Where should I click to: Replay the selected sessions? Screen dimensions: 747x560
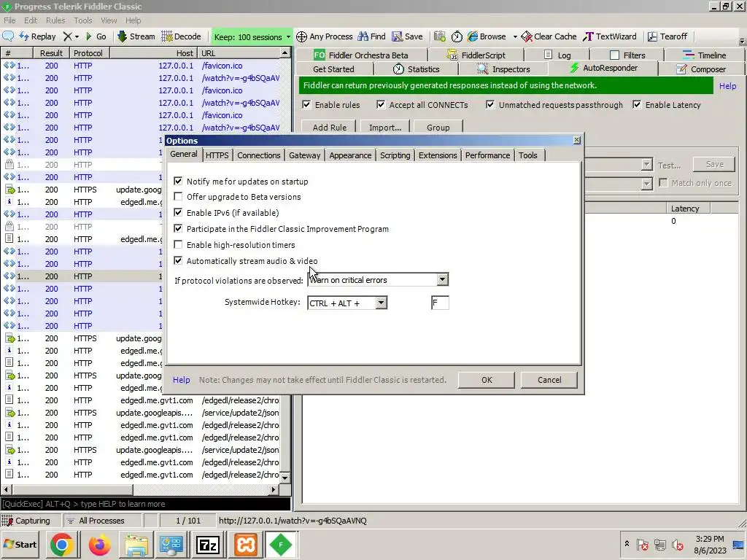[x=38, y=36]
